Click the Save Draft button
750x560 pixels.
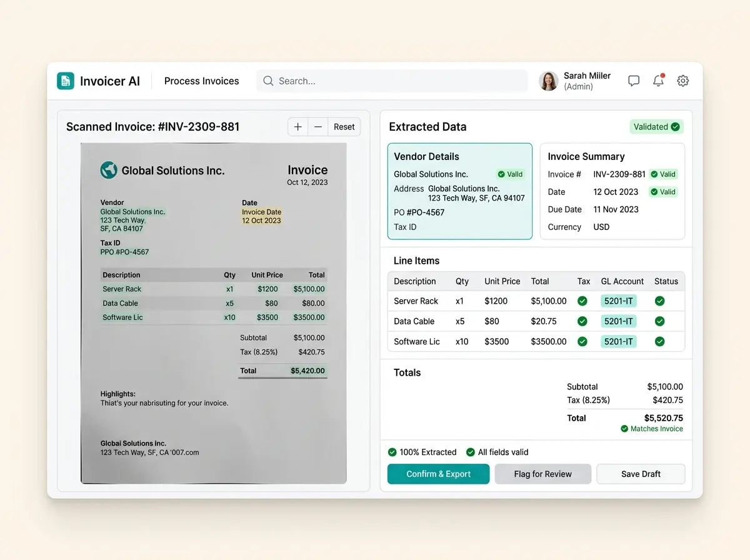coord(641,474)
